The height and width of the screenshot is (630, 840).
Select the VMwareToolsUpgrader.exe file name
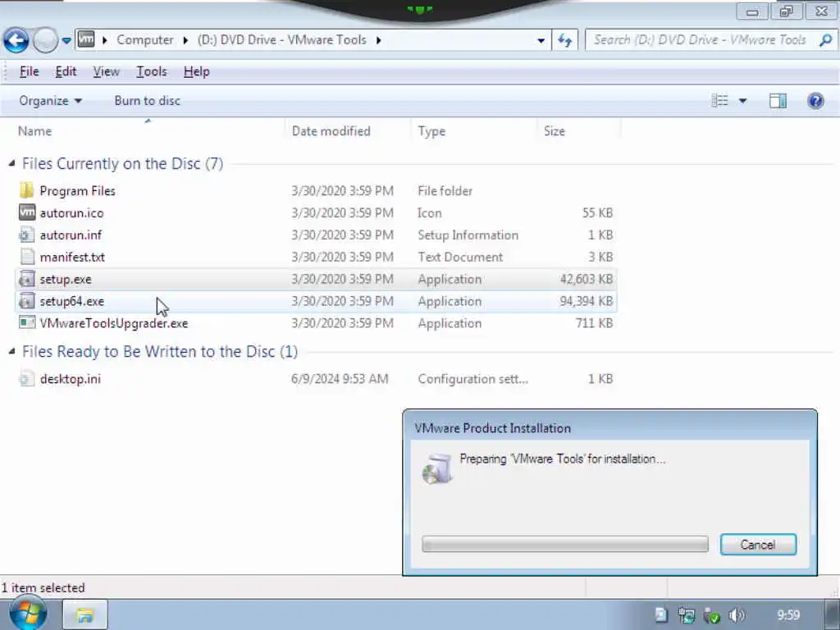click(x=113, y=323)
